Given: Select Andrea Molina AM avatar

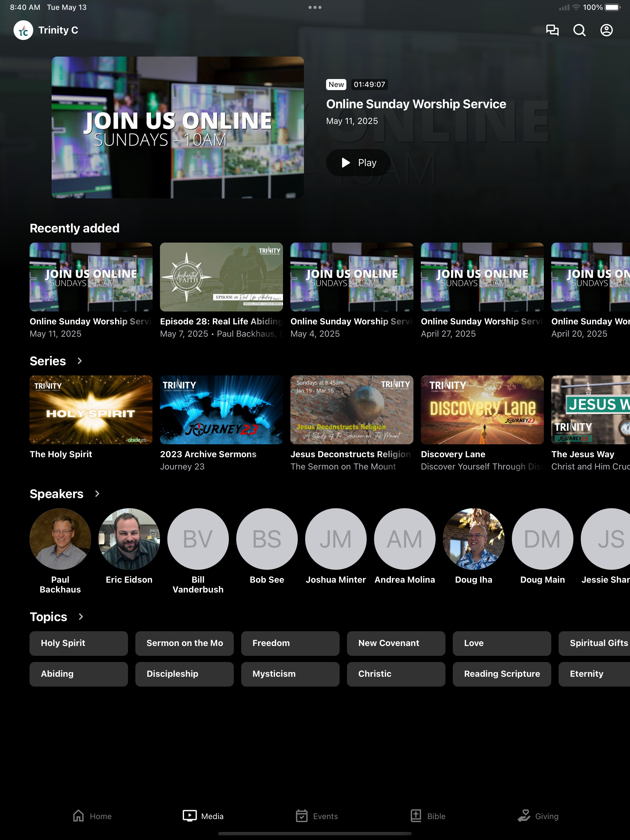Looking at the screenshot, I should click(x=405, y=539).
